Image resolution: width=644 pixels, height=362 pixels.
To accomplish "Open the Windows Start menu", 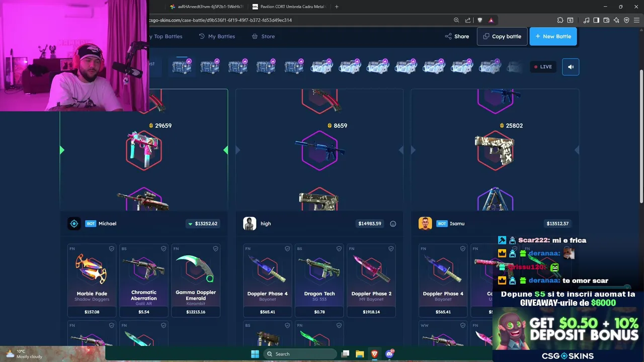I will (255, 354).
